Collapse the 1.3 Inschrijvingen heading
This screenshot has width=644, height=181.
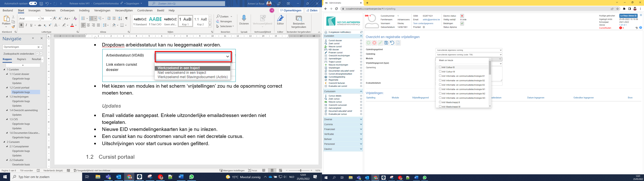tap(7, 97)
